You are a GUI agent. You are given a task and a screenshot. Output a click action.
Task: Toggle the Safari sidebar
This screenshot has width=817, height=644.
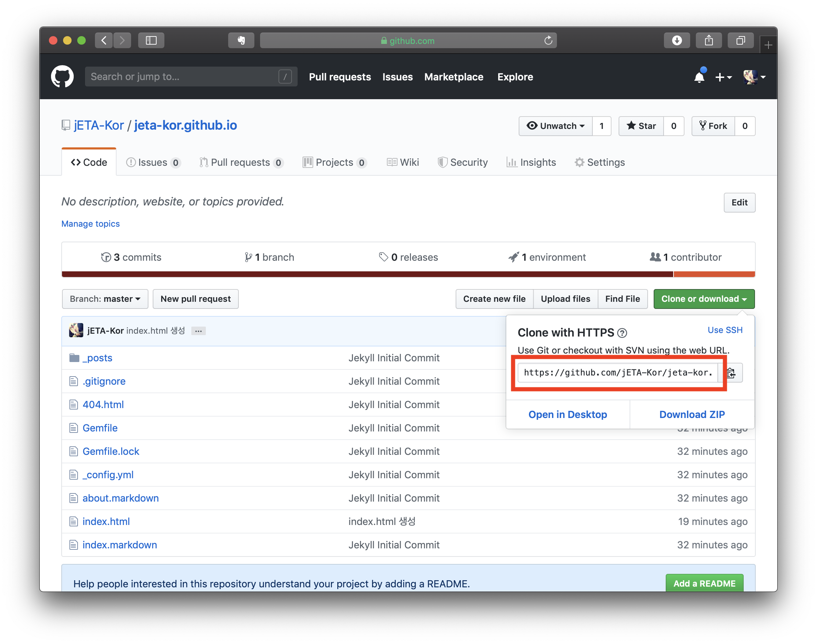point(151,40)
